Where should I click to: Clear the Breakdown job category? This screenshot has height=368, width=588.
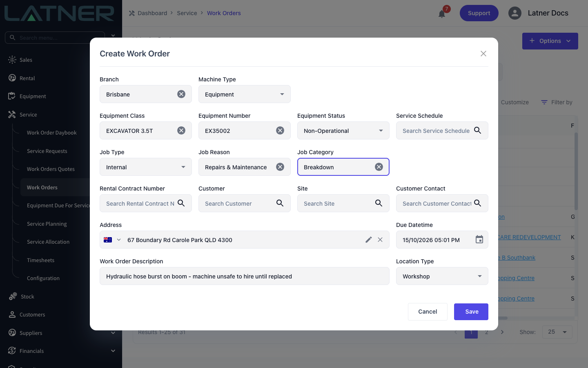[379, 167]
